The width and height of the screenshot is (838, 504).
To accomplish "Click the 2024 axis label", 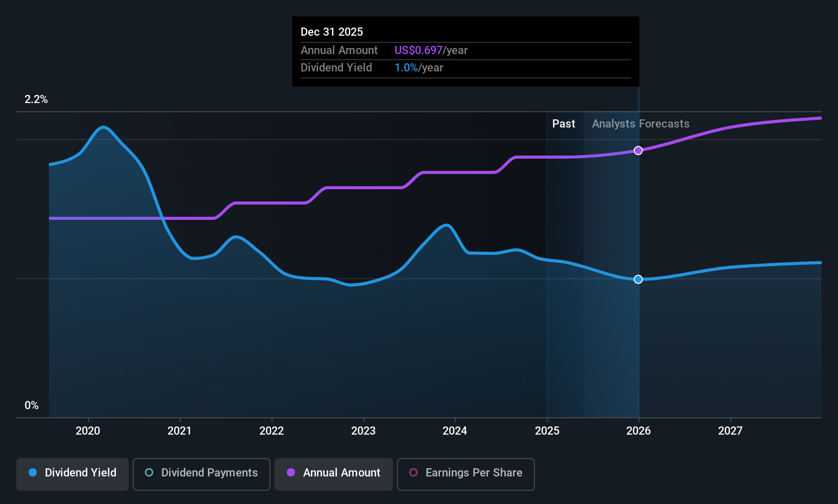I will coord(455,431).
